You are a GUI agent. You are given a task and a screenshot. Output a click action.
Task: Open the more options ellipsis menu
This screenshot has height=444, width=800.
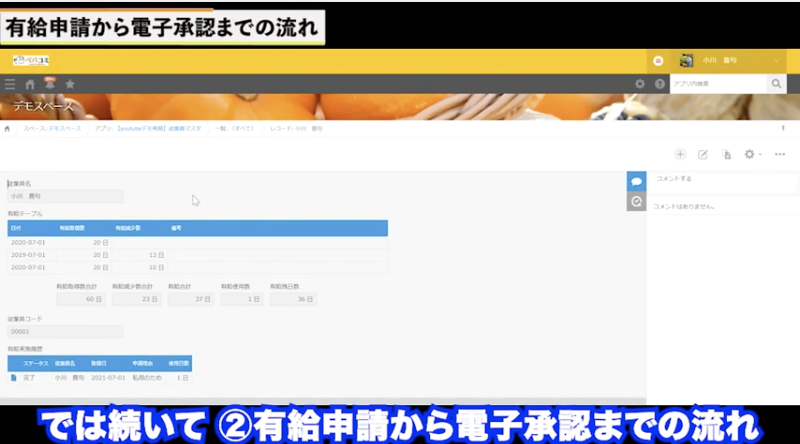click(x=780, y=154)
